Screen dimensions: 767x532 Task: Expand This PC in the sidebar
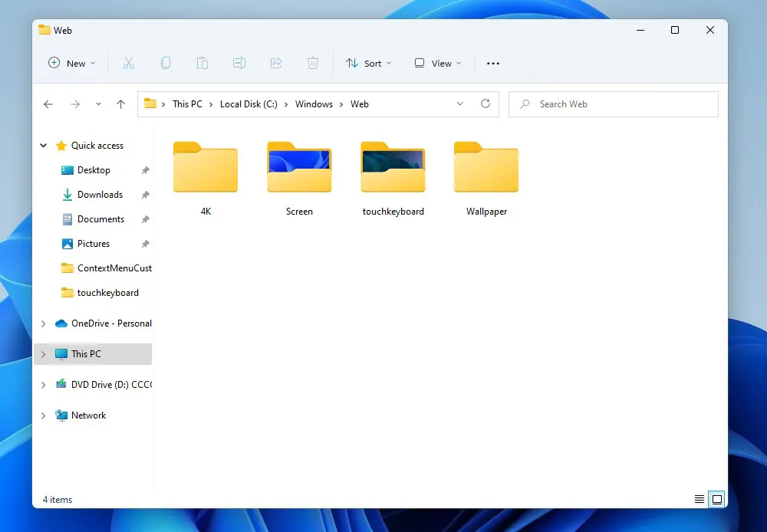(44, 353)
